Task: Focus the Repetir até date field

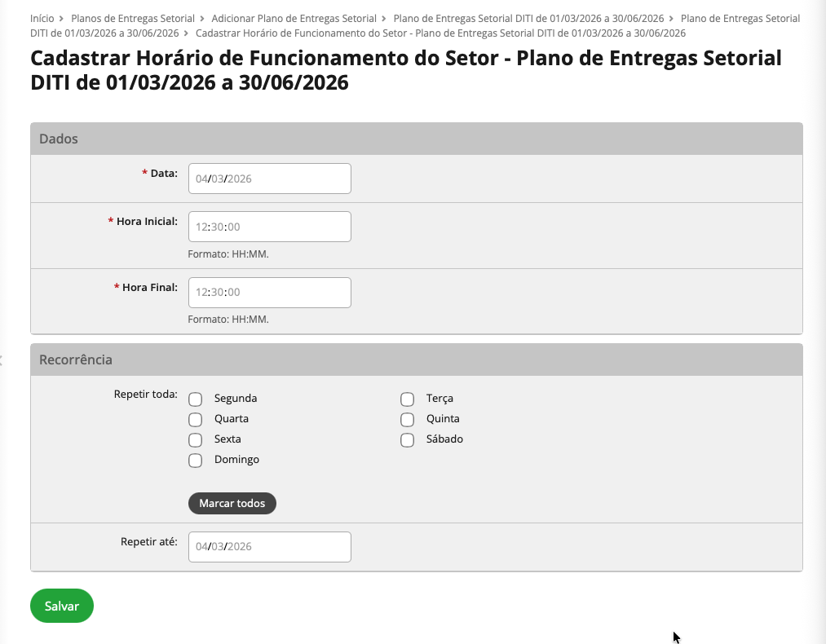Action: (x=269, y=547)
